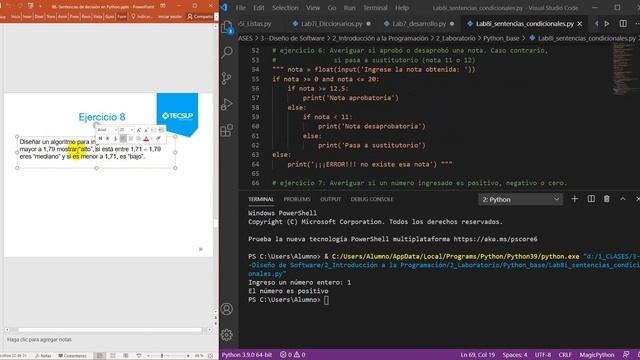Screen dimensions: 640x360
Task: Open the Source Control view
Action: [227, 78]
